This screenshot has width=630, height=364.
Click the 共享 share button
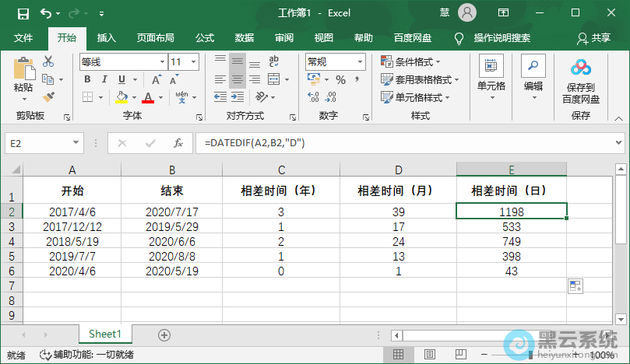pos(594,38)
